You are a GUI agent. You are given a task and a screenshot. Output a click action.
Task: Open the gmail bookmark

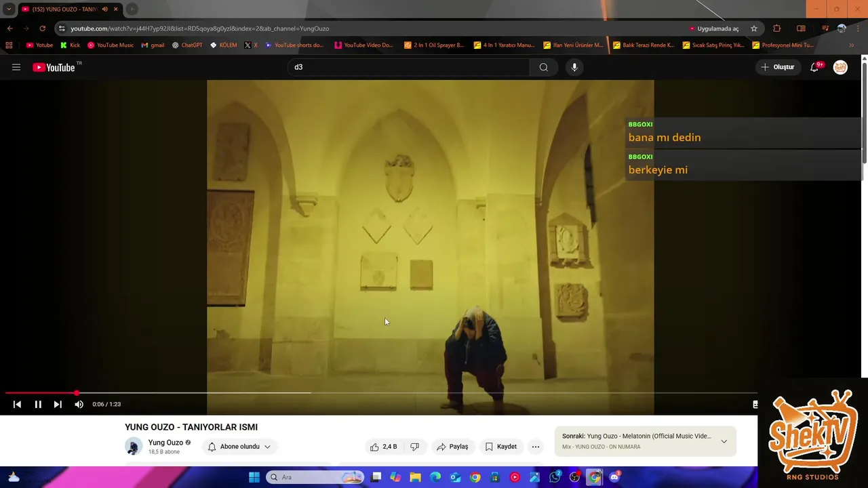coord(153,45)
